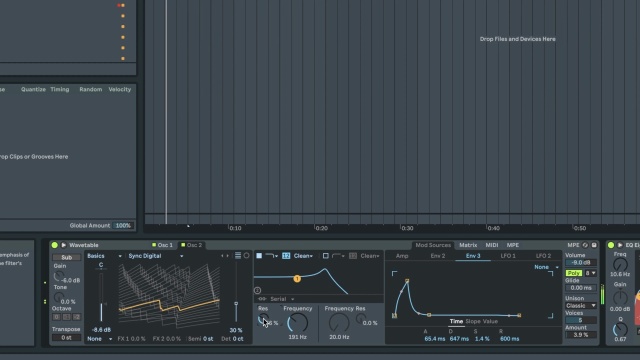
Task: Switch to polar wavetable view icon
Action: pos(246,256)
